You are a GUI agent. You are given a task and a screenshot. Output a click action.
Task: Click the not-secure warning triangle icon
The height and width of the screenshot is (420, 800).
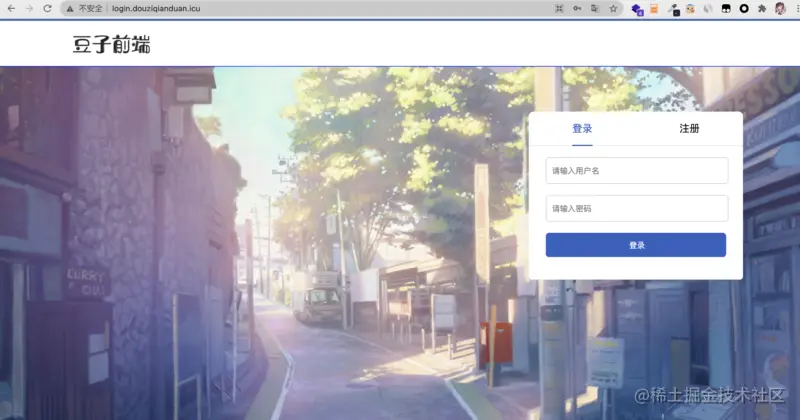(70, 9)
